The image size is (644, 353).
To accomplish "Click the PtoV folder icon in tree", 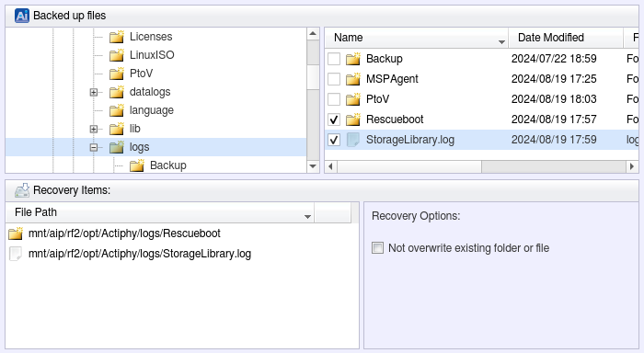I will click(x=117, y=74).
